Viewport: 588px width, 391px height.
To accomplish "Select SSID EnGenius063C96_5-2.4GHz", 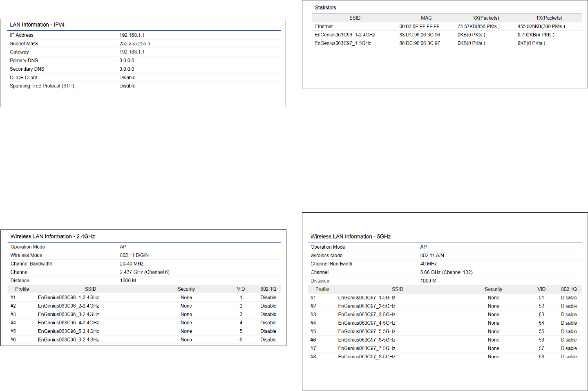I will (69, 331).
